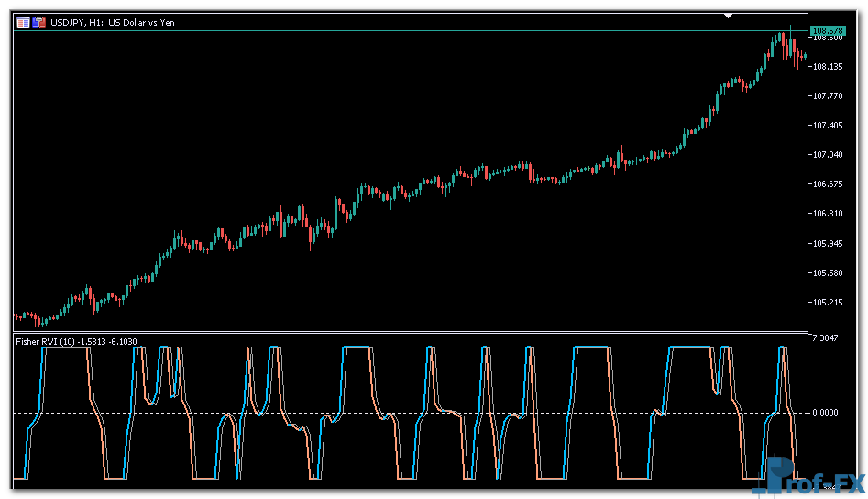This screenshot has width=868, height=499.
Task: Click the 0.0000 zero level label
Action: (828, 413)
